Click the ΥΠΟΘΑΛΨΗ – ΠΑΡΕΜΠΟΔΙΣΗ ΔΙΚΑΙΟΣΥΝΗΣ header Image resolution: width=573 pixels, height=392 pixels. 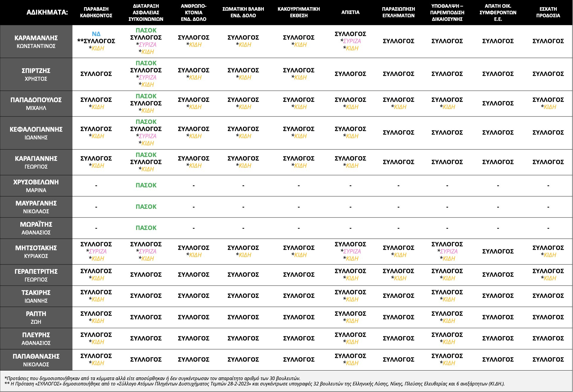447,13
